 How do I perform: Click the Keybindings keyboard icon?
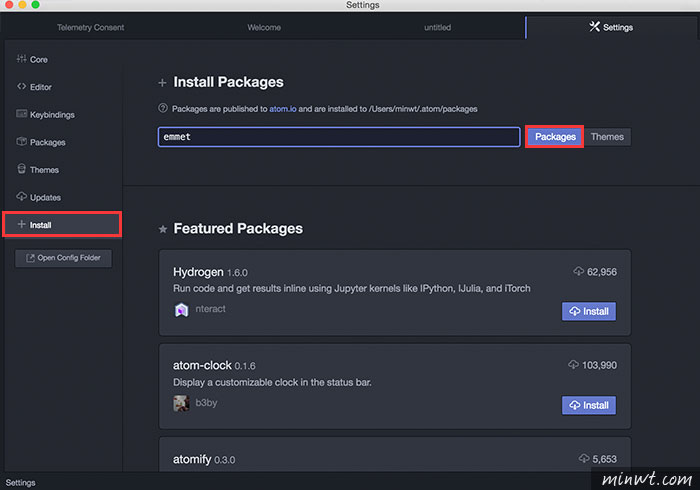pos(21,113)
